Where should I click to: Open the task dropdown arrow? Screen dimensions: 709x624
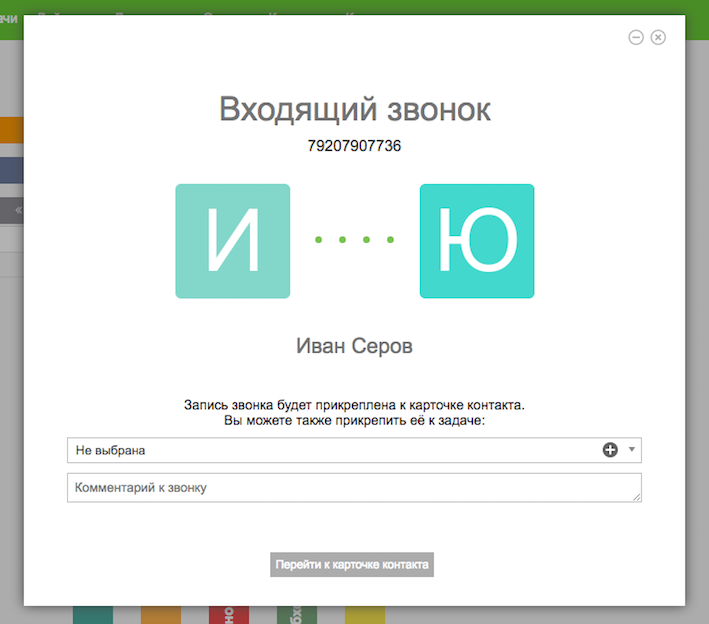tap(631, 450)
